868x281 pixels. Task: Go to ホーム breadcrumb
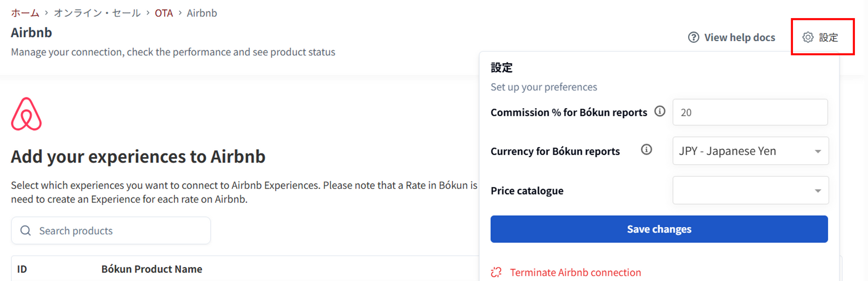tap(25, 13)
